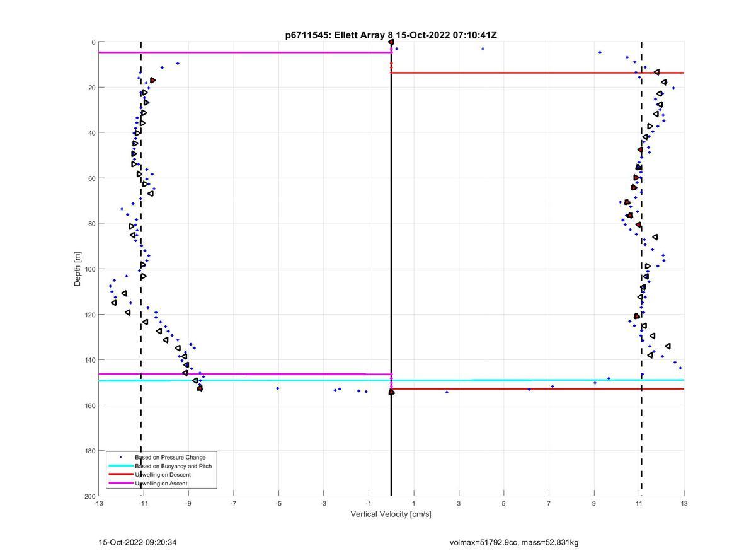Screen dimensions: 756x558
Task: Click the y-axis tick label '80'
Action: tap(91, 224)
